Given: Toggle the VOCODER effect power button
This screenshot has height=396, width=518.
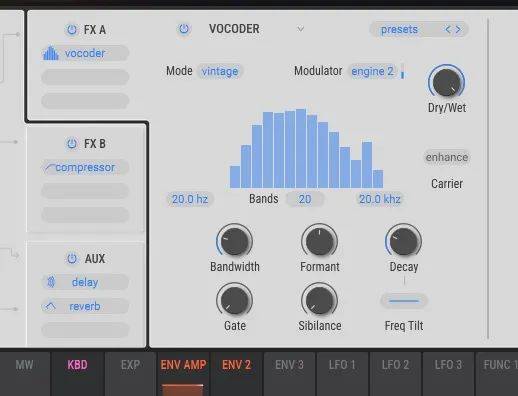Looking at the screenshot, I should (184, 29).
